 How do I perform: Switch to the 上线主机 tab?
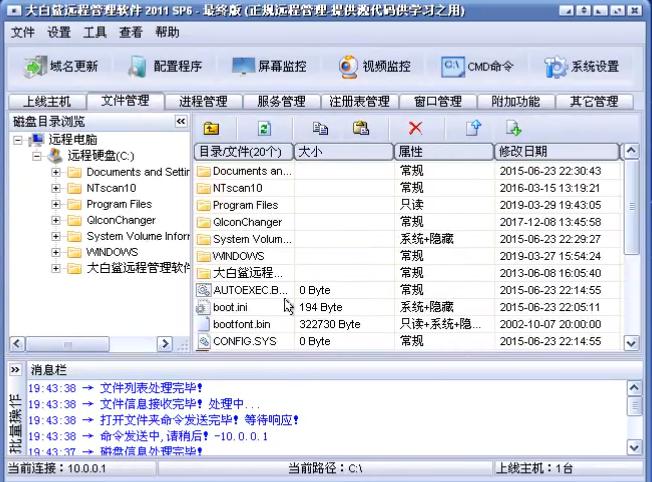tap(47, 102)
